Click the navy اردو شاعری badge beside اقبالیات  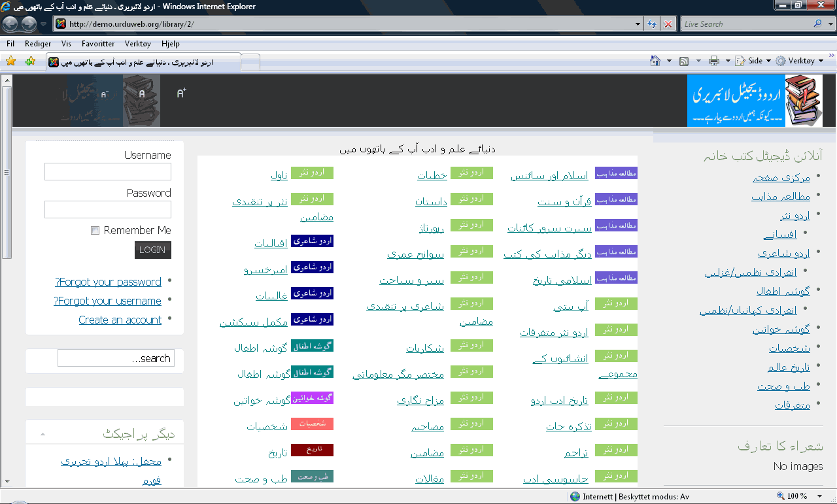312,241
